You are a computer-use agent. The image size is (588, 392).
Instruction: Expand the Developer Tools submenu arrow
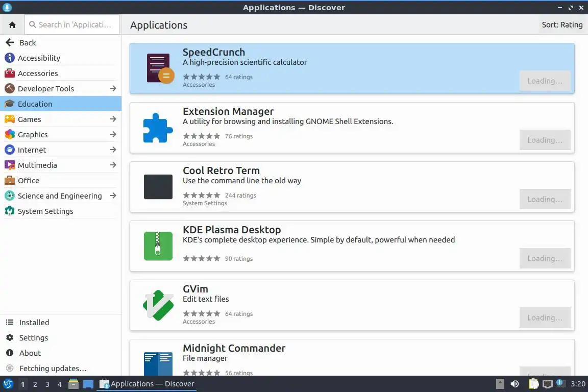click(113, 88)
